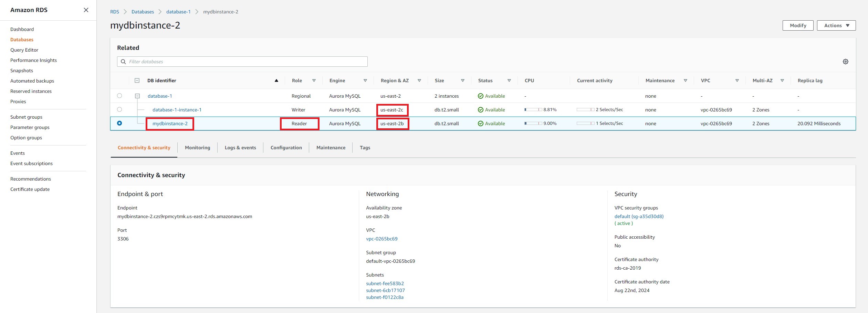Click the 20.092 Milliseconds replica lag value
This screenshot has height=313, width=868.
click(819, 123)
